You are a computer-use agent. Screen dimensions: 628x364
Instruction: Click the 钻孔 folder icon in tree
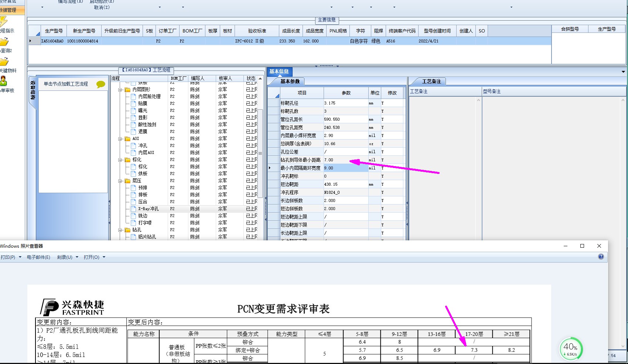point(127,230)
